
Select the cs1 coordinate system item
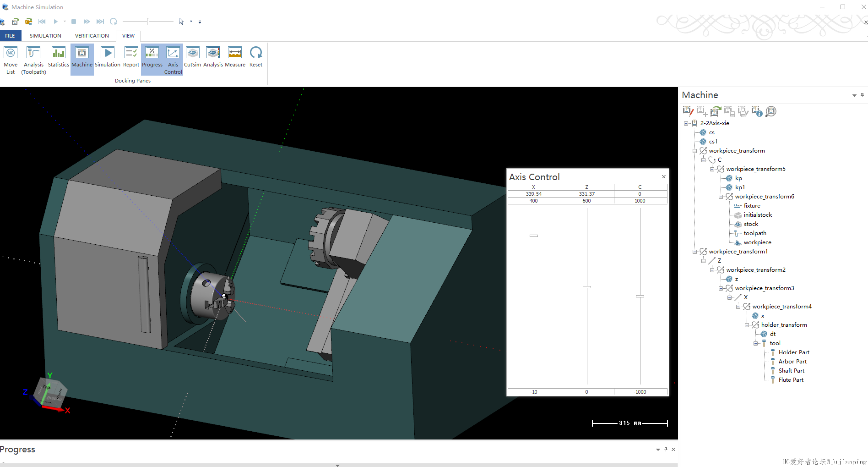pos(713,142)
